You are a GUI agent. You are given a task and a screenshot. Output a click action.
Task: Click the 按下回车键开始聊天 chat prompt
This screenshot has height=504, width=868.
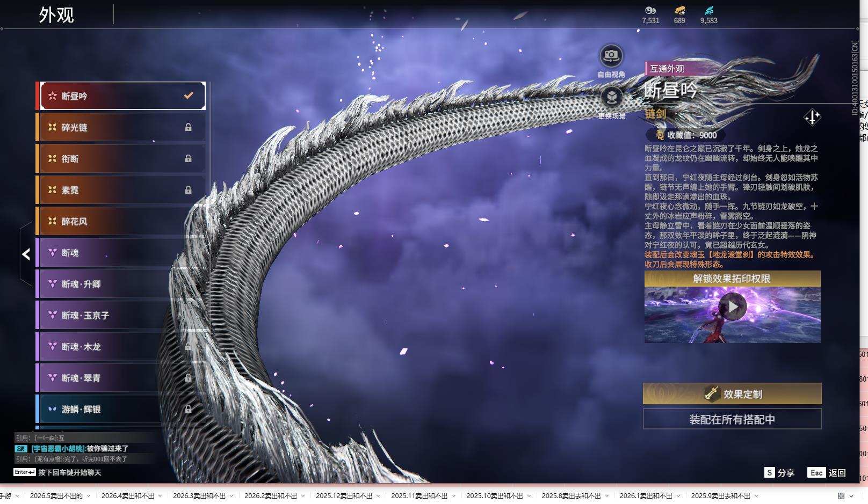point(70,472)
